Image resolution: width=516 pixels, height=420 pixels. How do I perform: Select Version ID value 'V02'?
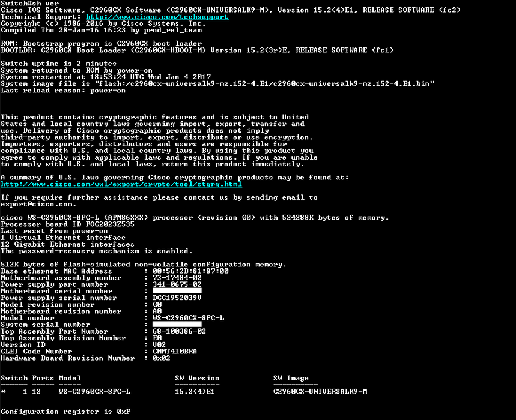tap(159, 344)
